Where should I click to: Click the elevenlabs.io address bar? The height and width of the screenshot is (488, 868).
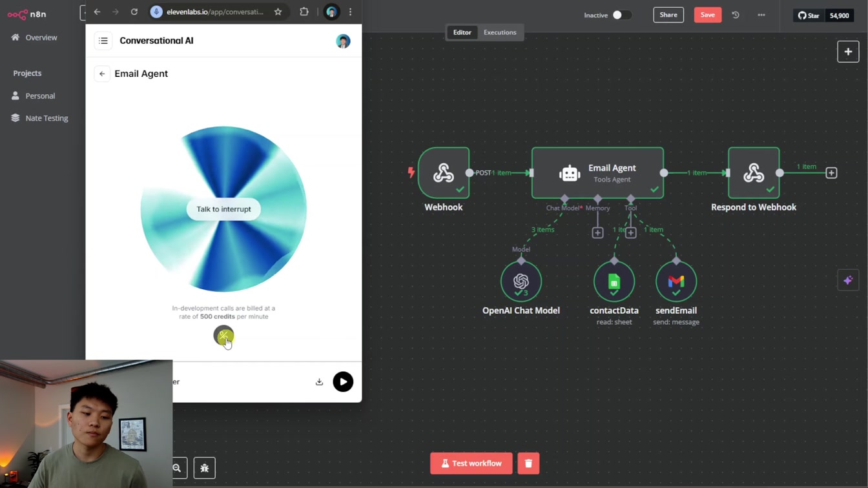point(214,12)
